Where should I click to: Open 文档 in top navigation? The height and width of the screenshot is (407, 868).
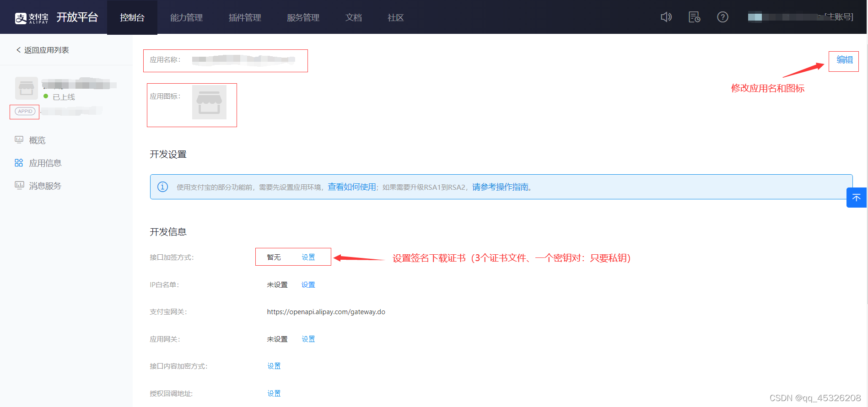353,17
